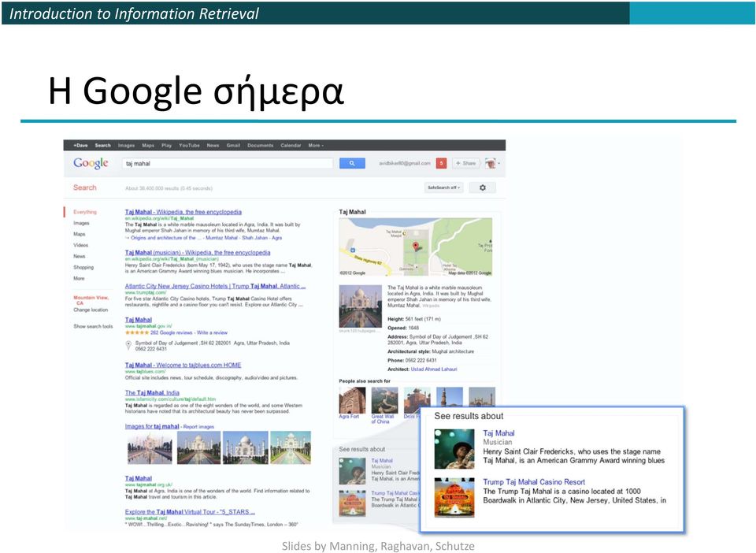Click the red map pin marker
756x553 pixels.
(x=416, y=247)
